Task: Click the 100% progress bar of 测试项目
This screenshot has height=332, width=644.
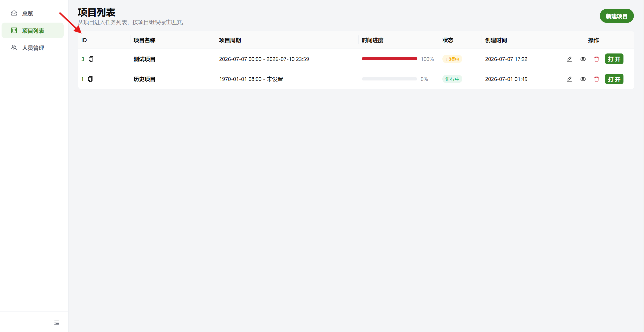Action: [389, 59]
